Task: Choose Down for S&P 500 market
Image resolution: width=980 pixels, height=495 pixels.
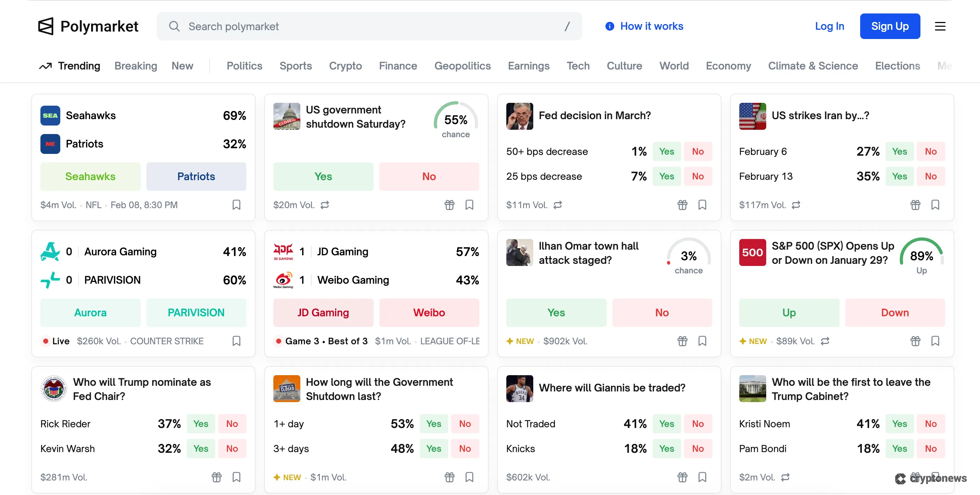Action: click(895, 312)
